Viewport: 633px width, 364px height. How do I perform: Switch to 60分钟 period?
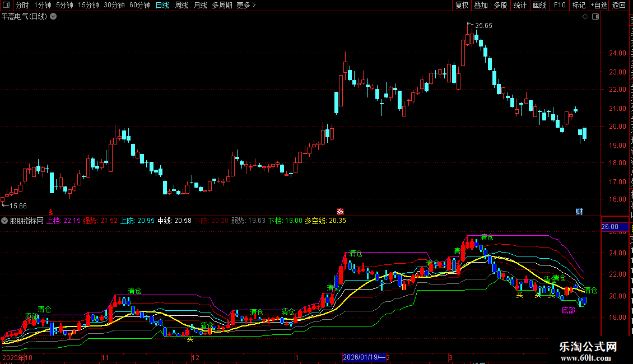pyautogui.click(x=140, y=5)
